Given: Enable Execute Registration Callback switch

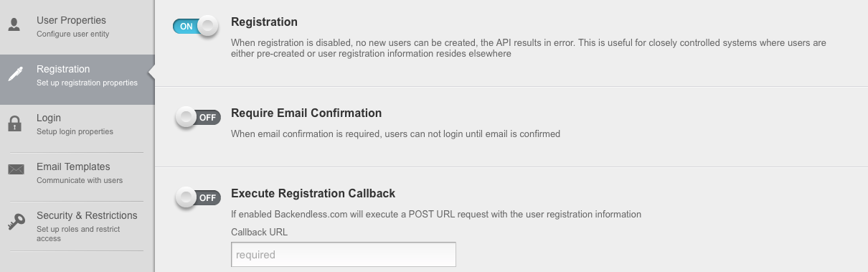Looking at the screenshot, I should click(198, 197).
